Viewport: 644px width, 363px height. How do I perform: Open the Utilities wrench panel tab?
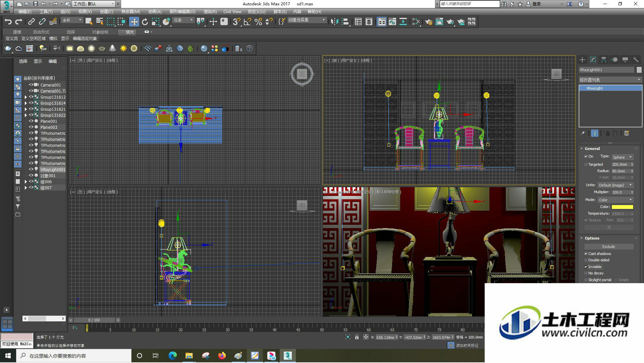(x=636, y=60)
